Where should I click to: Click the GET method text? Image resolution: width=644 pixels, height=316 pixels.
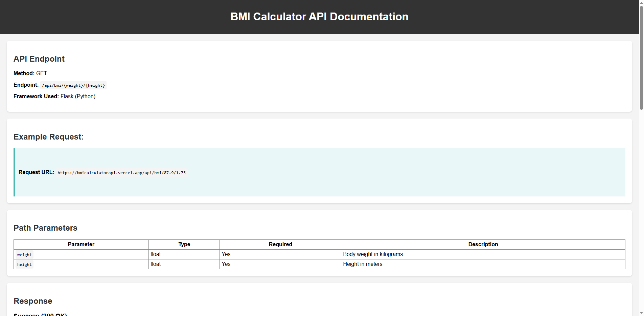coord(42,73)
